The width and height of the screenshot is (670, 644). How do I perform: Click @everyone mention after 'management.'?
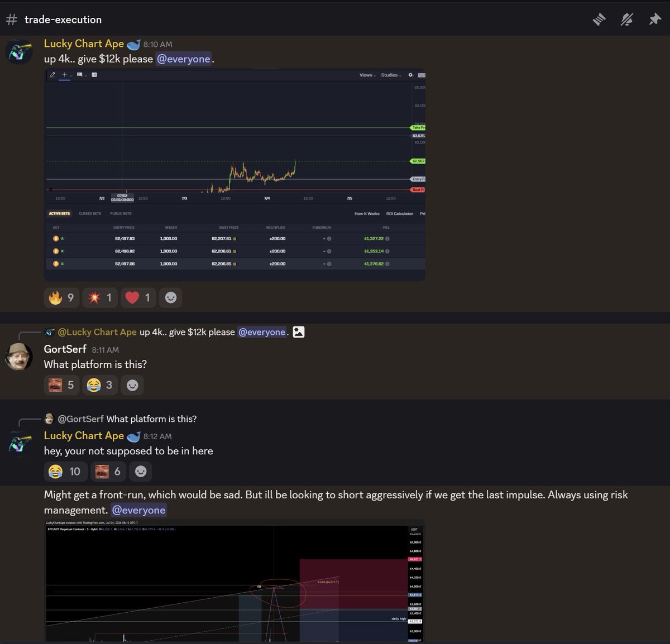138,510
